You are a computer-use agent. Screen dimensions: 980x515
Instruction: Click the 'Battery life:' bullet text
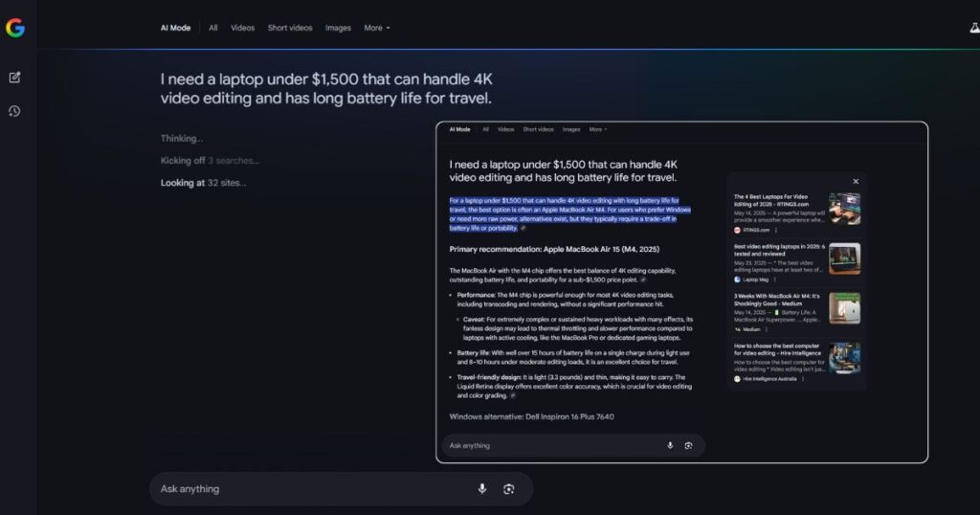tap(573, 357)
